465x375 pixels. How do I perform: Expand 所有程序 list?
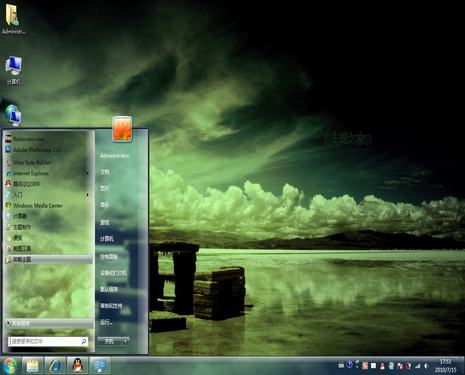pos(49,323)
